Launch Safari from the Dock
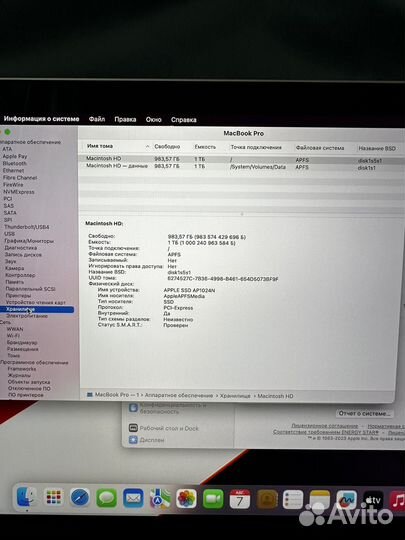 (x=80, y=498)
